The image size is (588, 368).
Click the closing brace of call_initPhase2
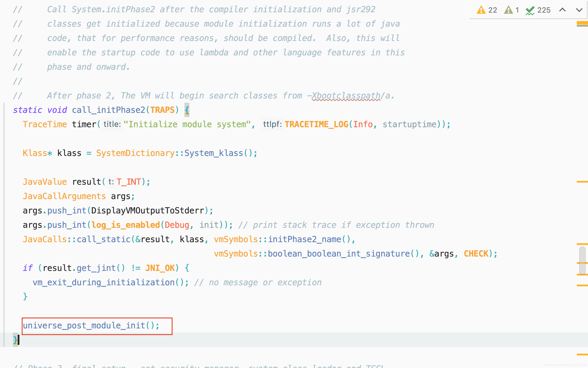15,340
